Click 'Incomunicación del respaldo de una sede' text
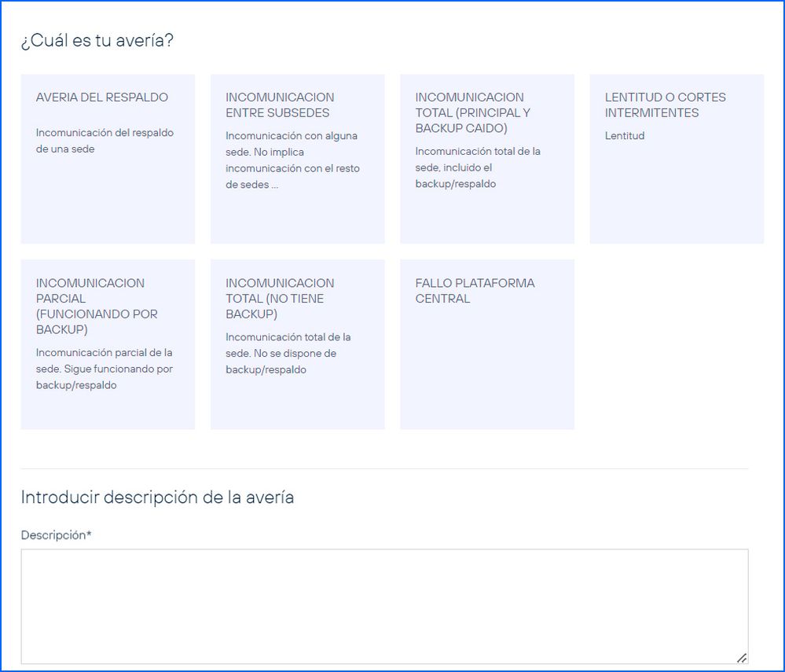The height and width of the screenshot is (672, 785). (x=105, y=141)
